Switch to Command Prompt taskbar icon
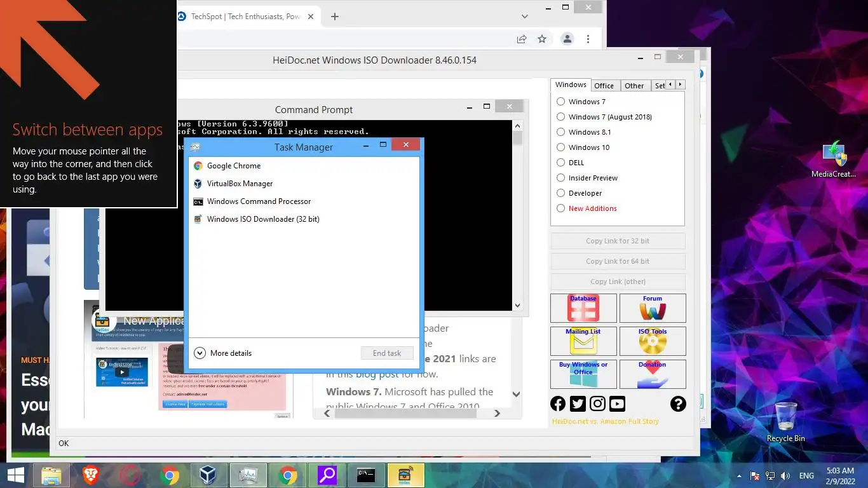The width and height of the screenshot is (868, 488). 367,475
